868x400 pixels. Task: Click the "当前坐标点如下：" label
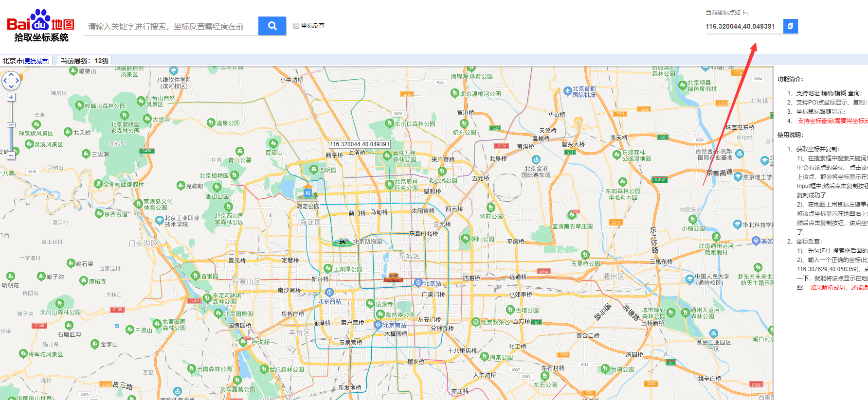[x=727, y=13]
